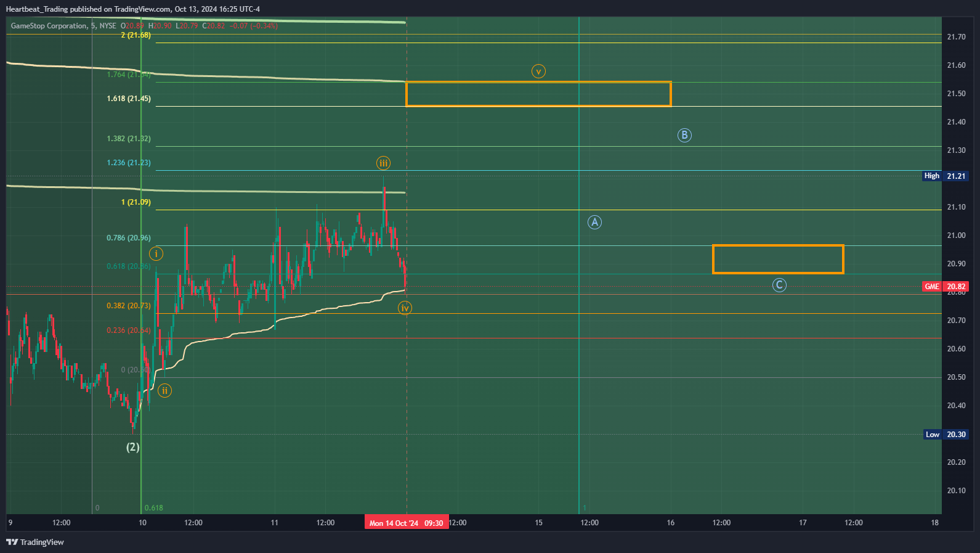The image size is (980, 553).
Task: Click the 20.40 price axis value
Action: pos(956,406)
